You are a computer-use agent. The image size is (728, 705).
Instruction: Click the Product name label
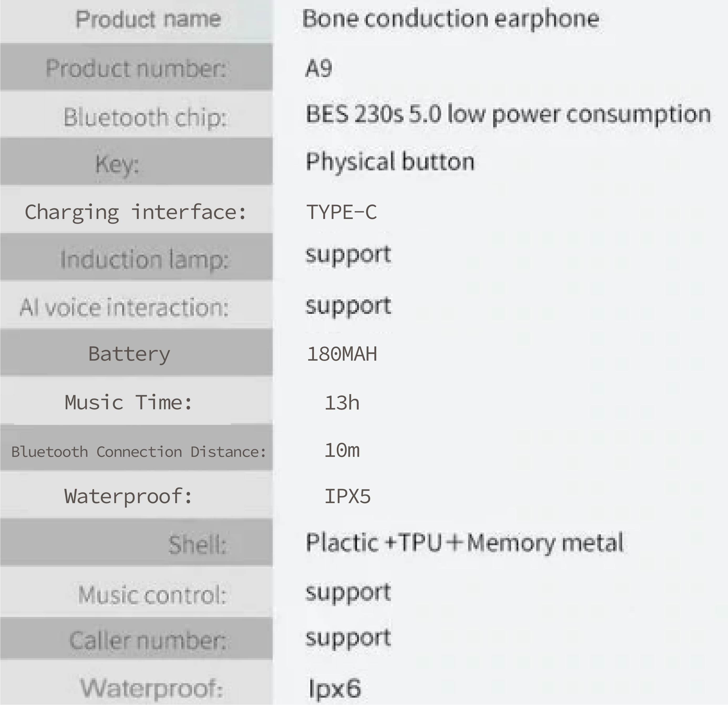point(148,19)
